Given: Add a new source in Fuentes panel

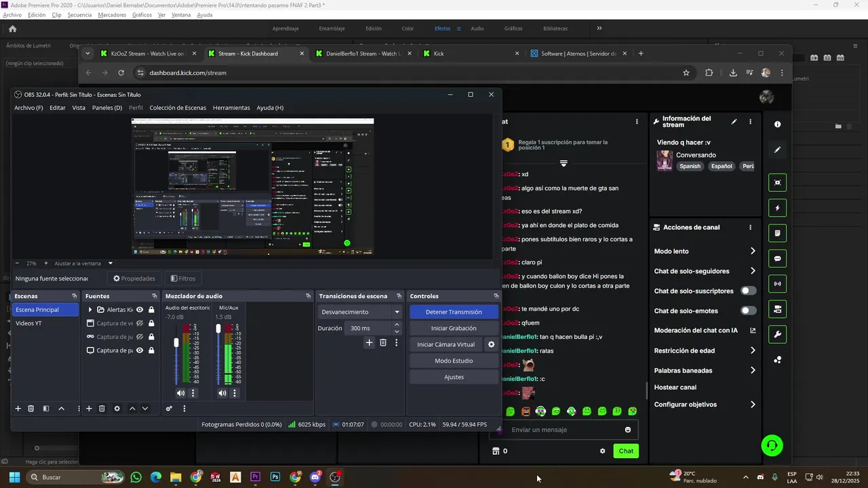Looking at the screenshot, I should click(89, 409).
